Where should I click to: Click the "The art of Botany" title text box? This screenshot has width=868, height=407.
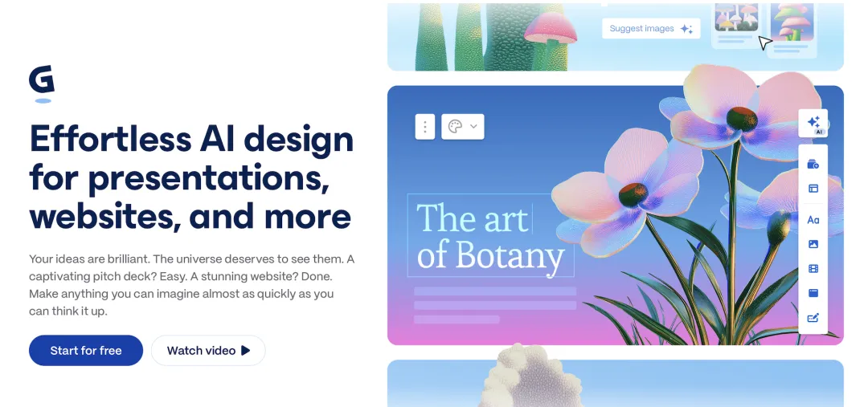pyautogui.click(x=490, y=235)
